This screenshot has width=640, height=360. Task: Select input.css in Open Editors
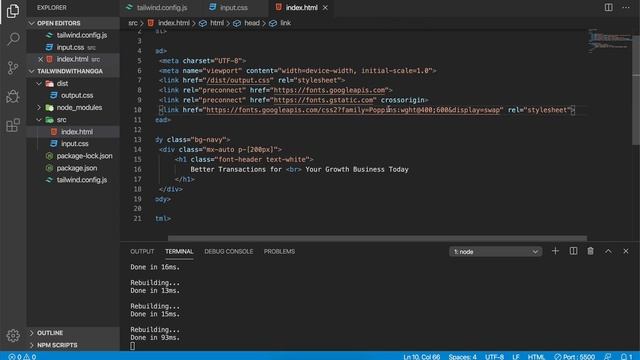coord(73,47)
